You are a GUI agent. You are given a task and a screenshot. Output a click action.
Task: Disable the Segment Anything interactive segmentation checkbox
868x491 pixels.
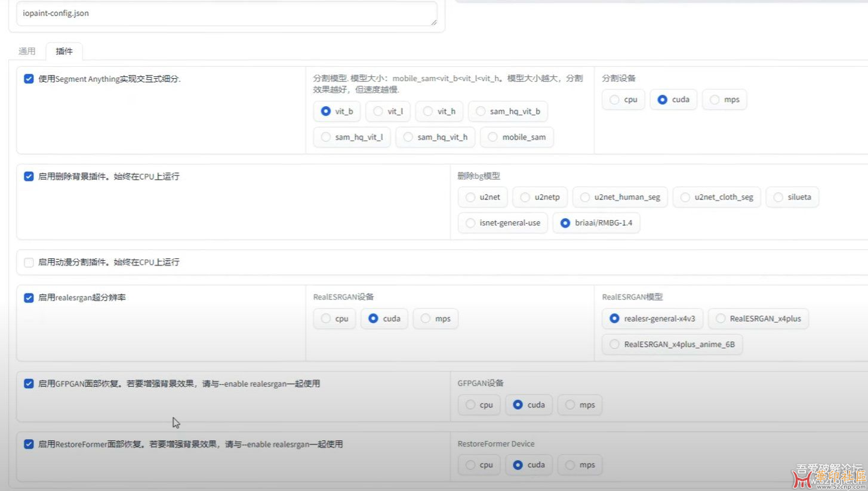(29, 79)
